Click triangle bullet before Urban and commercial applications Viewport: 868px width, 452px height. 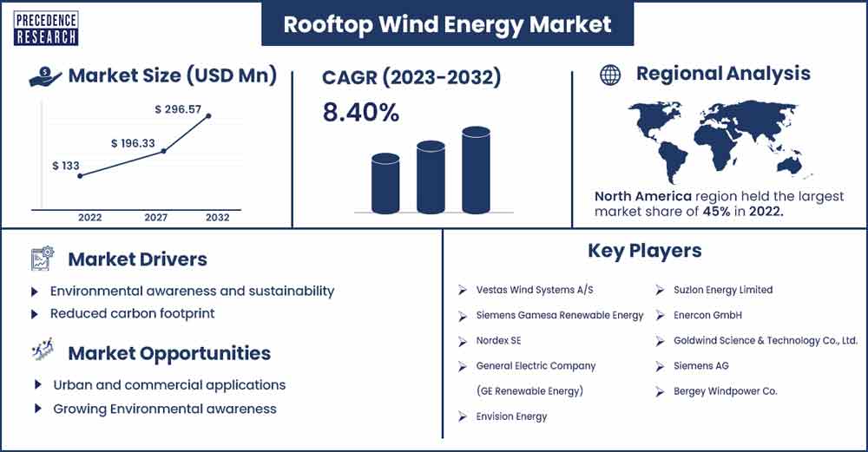pyautogui.click(x=37, y=384)
